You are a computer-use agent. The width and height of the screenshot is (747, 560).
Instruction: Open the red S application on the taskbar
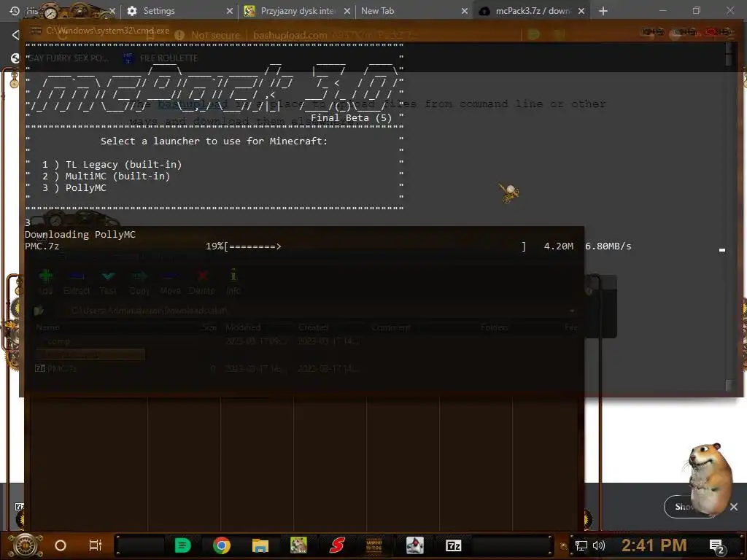point(337,545)
